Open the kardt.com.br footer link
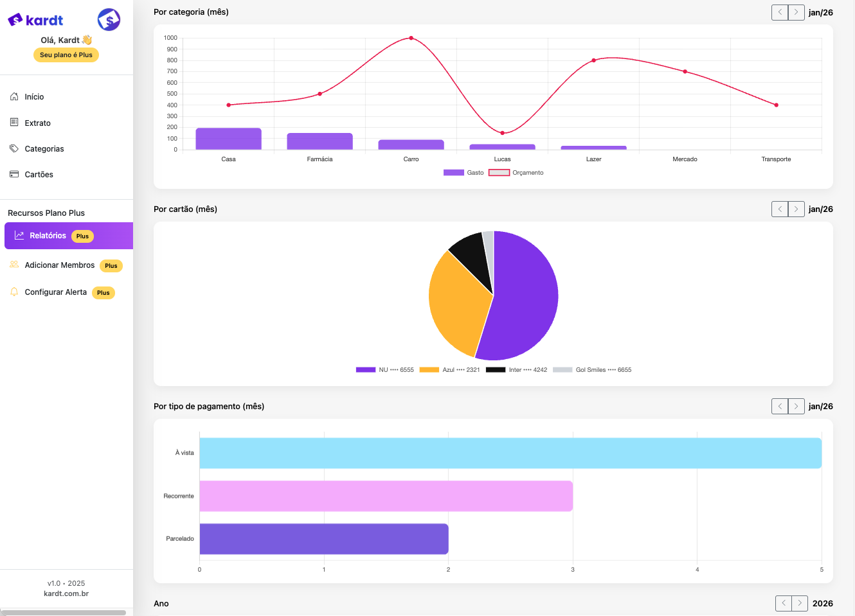Screen dimensions: 855x616 [x=66, y=594]
